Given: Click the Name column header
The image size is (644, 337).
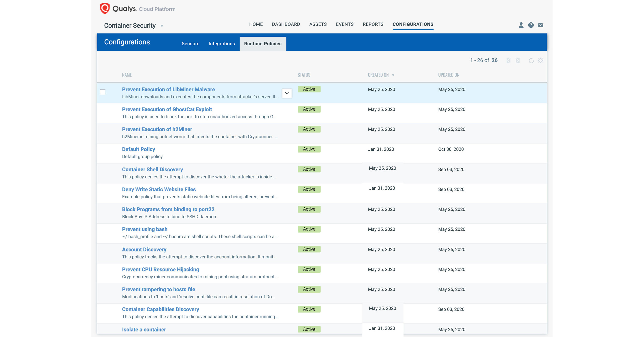Looking at the screenshot, I should pyautogui.click(x=127, y=75).
